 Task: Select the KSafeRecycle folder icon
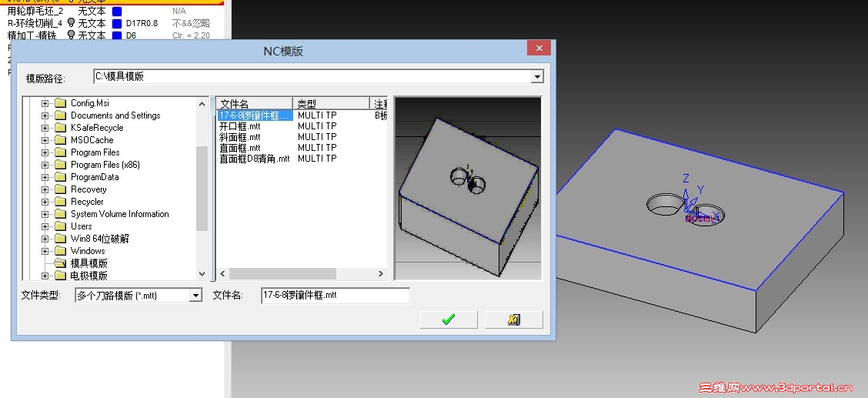tap(60, 128)
